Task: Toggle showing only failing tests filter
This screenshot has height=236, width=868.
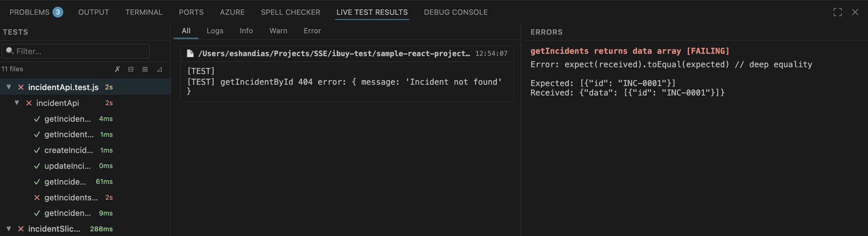Action: click(x=117, y=69)
